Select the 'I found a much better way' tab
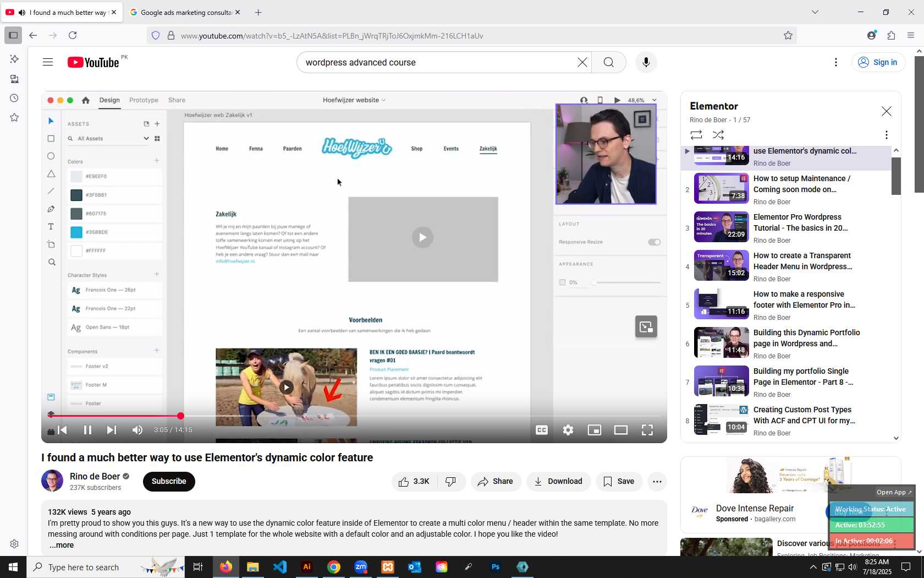The height and width of the screenshot is (578, 924). (62, 12)
